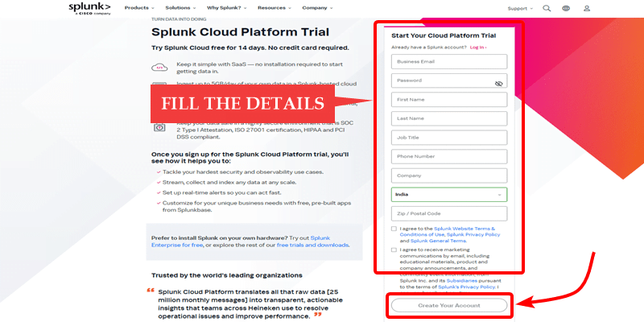Open the user account icon
644x322 pixels.
(587, 8)
